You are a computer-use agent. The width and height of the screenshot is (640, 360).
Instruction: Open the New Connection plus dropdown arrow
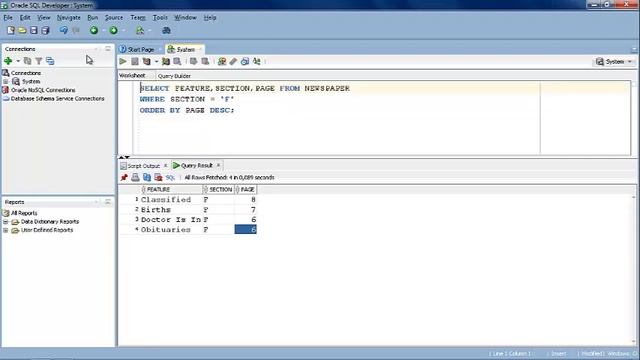click(x=18, y=61)
